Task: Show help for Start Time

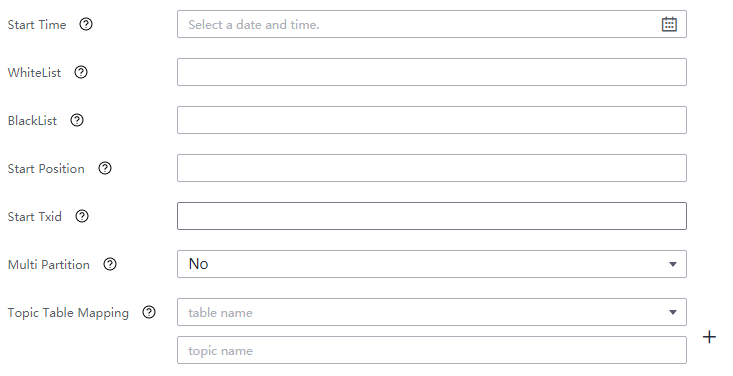Action: point(86,24)
